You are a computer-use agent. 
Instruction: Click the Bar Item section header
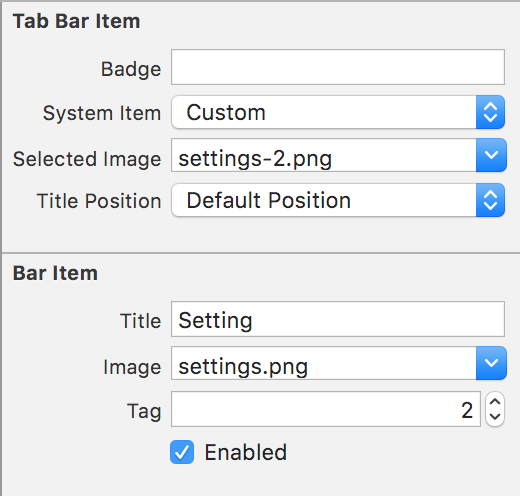tap(55, 273)
